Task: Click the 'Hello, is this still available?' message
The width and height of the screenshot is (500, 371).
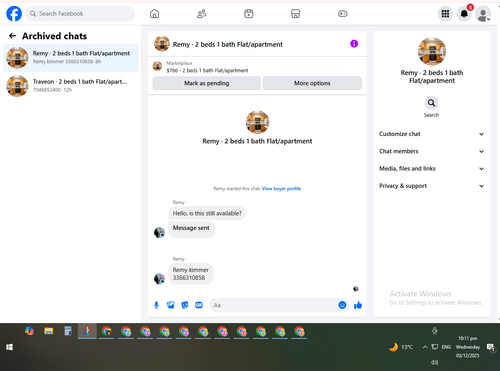Action: point(207,213)
